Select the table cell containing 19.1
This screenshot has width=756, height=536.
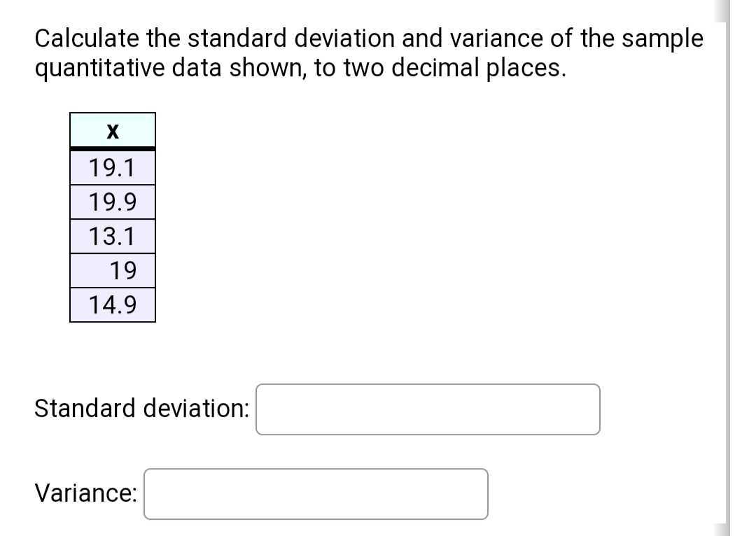[112, 167]
